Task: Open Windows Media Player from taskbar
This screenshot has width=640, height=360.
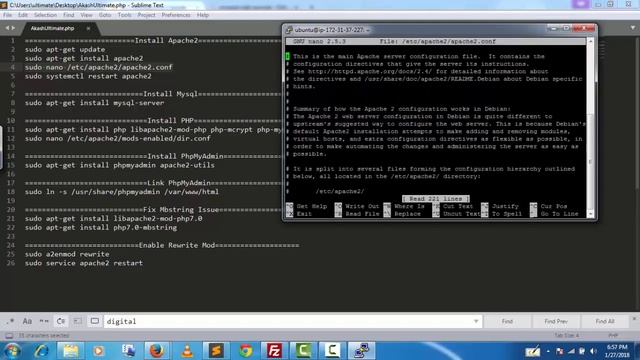Action: (99, 351)
